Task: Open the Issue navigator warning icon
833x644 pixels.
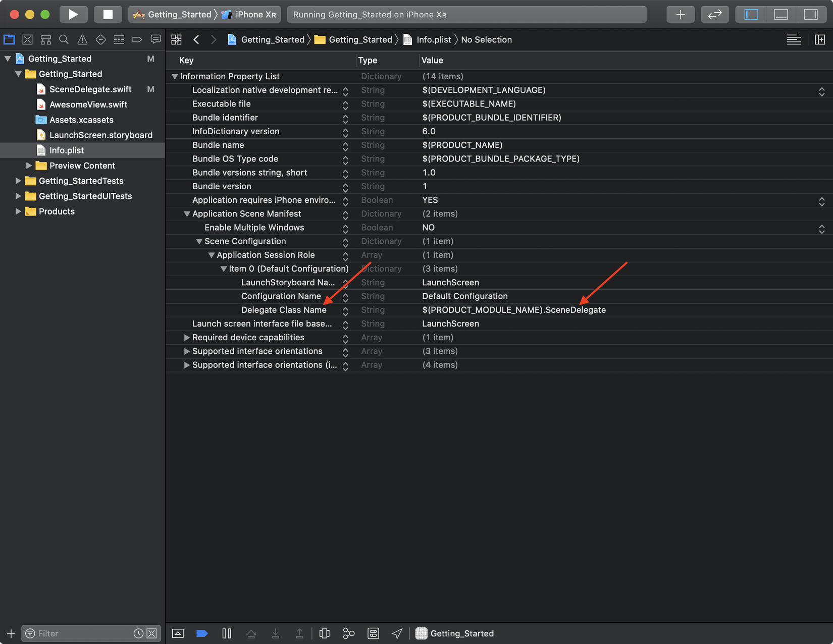Action: (82, 39)
